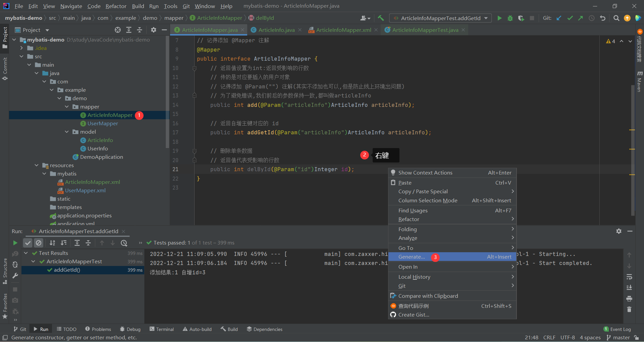Collapse all in Project panel
Image resolution: width=644 pixels, height=342 pixels.
[140, 30]
